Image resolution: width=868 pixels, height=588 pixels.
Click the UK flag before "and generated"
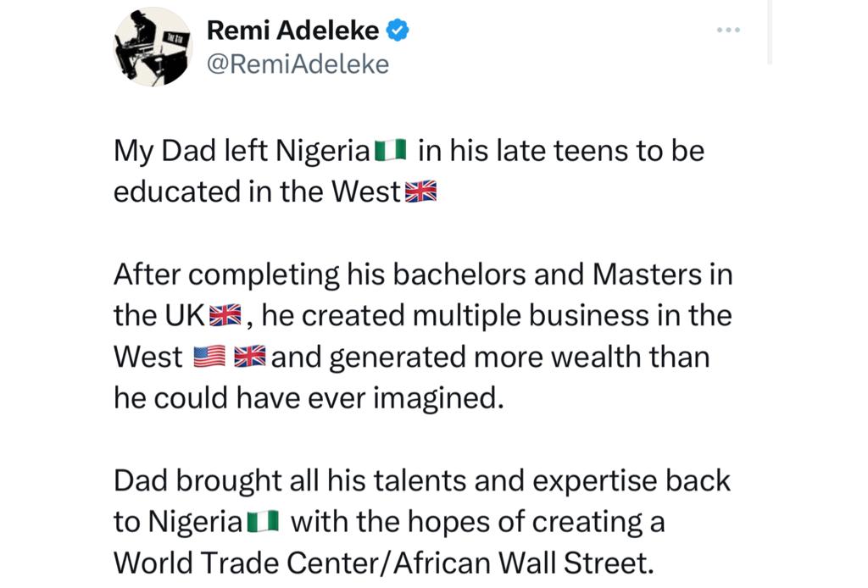(x=250, y=358)
